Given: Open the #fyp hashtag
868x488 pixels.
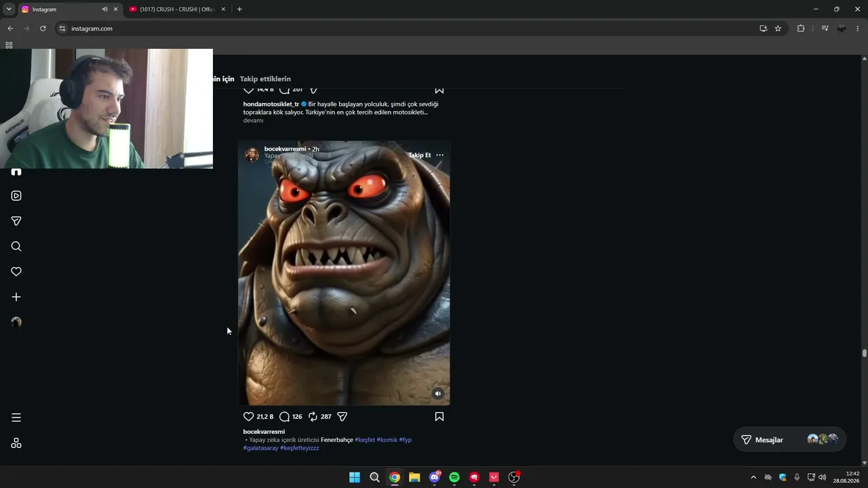Looking at the screenshot, I should point(406,440).
